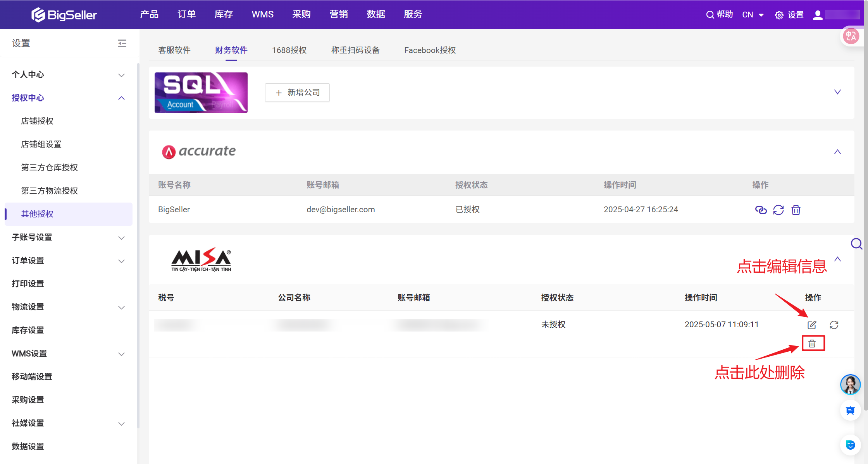868x464 pixels.
Task: Click the MISA logo
Action: [201, 260]
